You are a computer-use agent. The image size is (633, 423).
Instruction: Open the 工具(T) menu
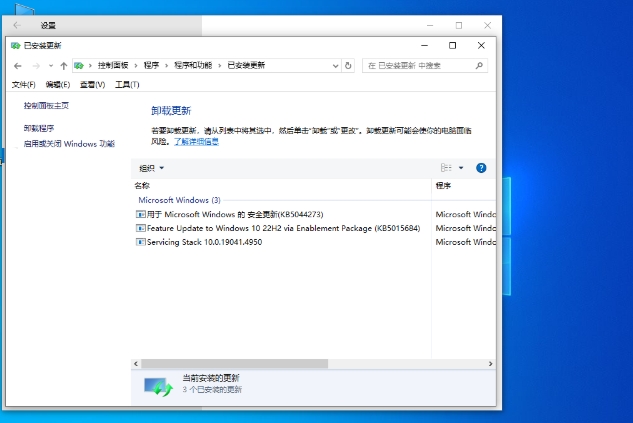pyautogui.click(x=127, y=85)
